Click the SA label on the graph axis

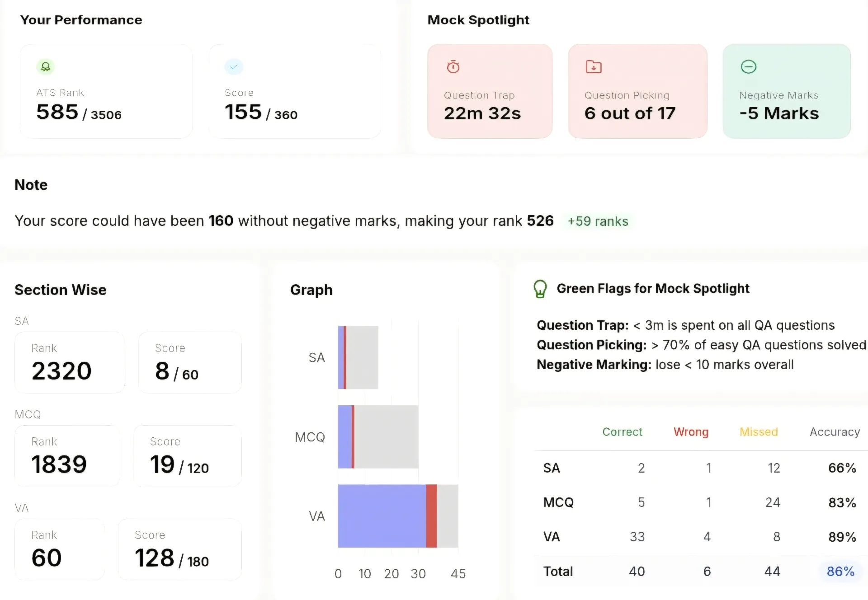click(317, 358)
